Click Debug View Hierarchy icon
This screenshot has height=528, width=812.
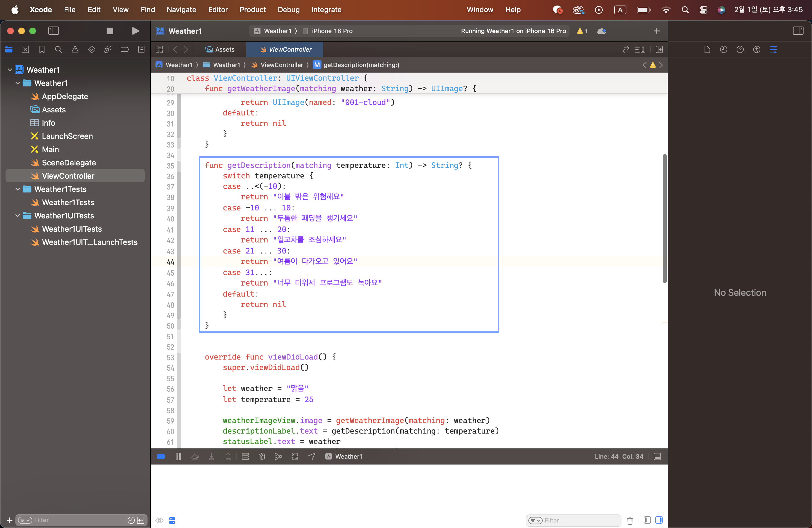click(x=262, y=456)
